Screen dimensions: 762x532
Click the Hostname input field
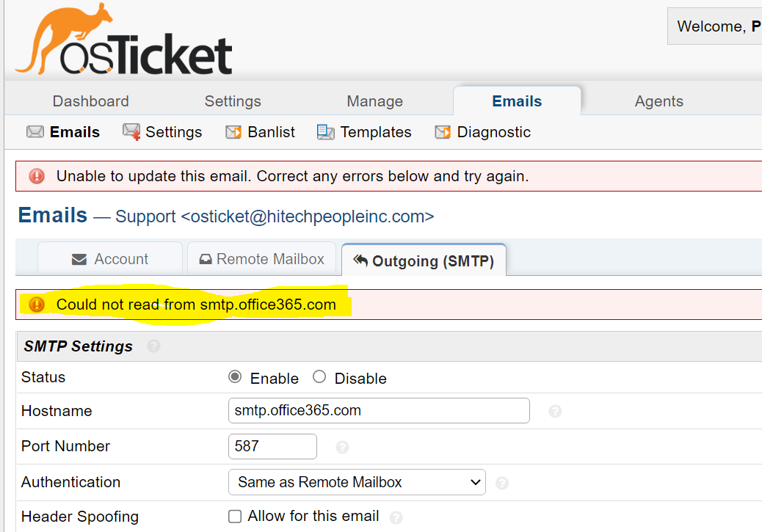(379, 411)
